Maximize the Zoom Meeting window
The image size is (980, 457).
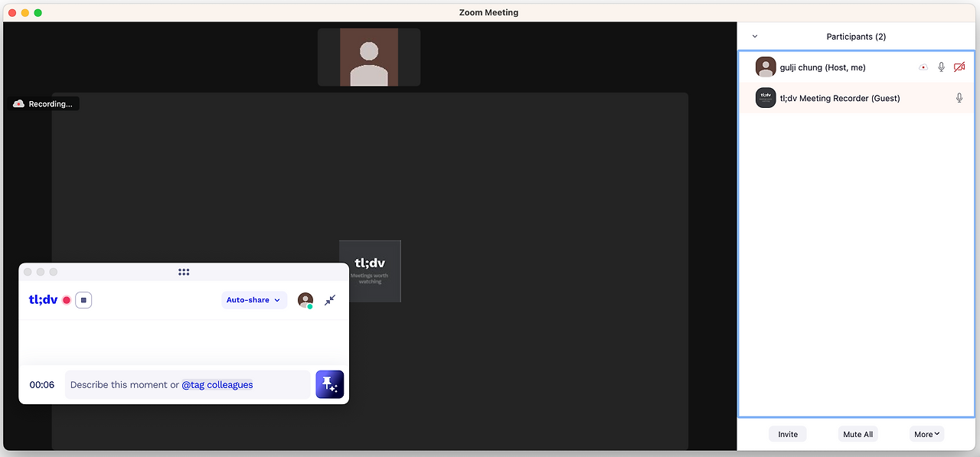coord(38,12)
